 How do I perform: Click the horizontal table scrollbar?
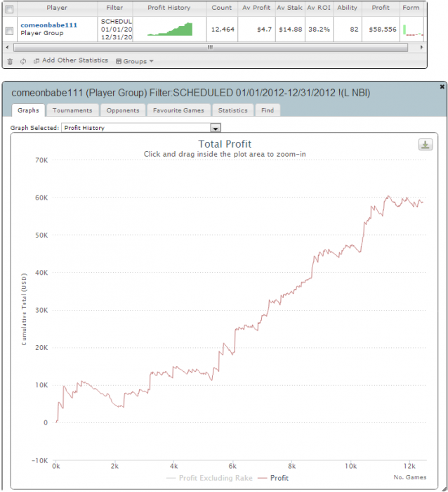[211, 47]
